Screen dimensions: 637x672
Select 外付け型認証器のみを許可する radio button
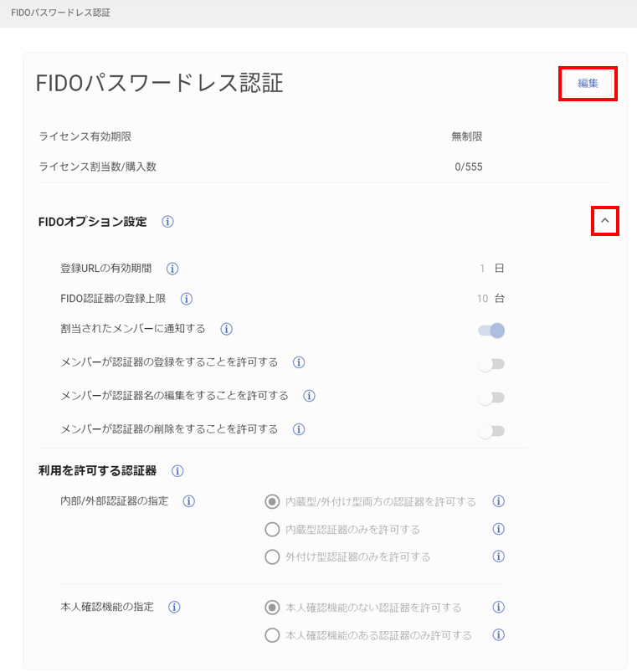(272, 557)
